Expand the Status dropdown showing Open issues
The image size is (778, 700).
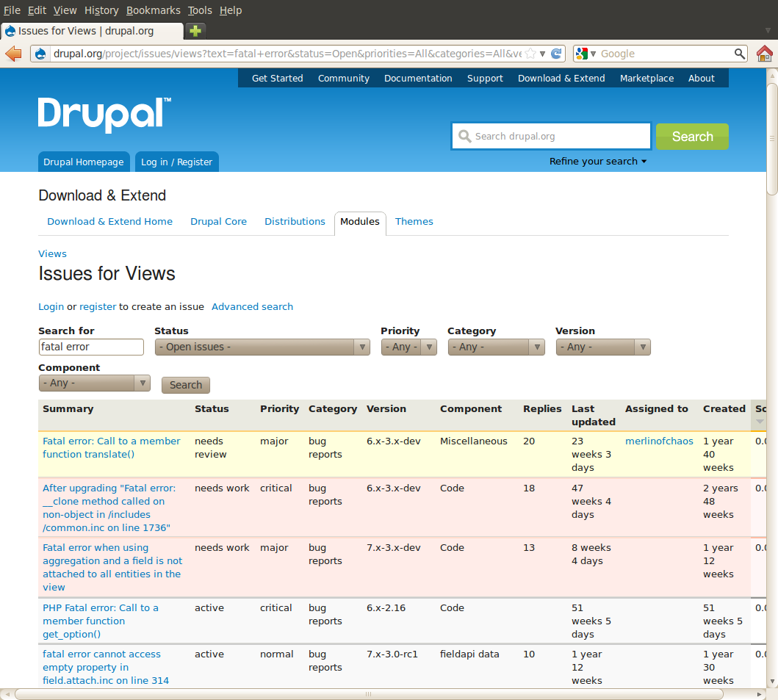coord(262,347)
